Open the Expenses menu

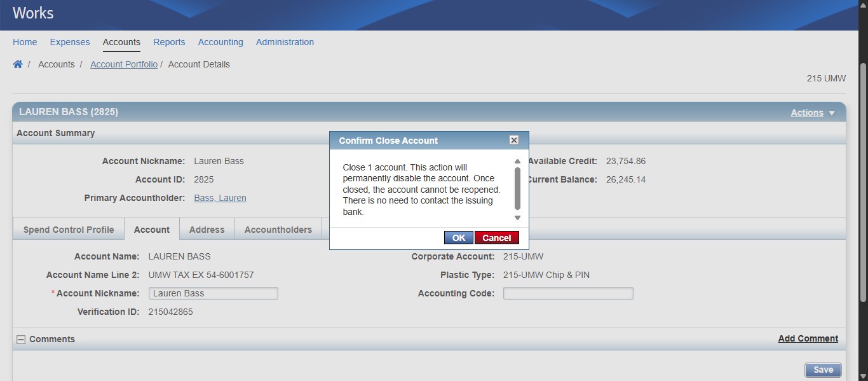(x=70, y=42)
